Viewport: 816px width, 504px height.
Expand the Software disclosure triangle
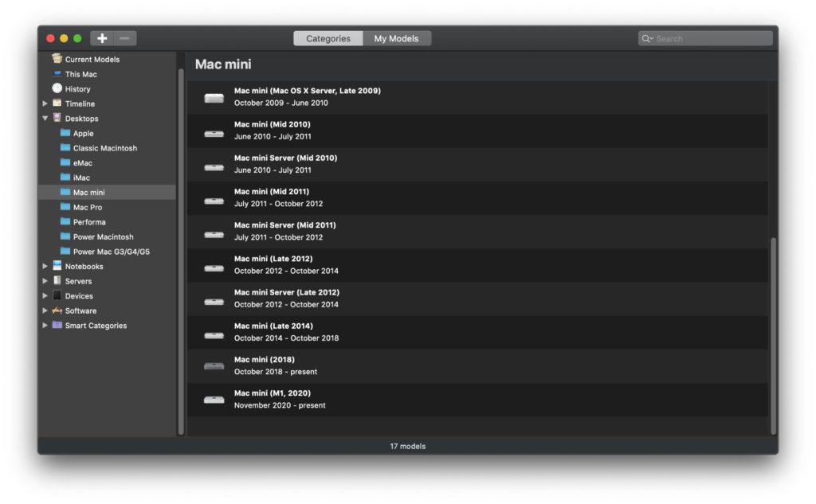(45, 311)
